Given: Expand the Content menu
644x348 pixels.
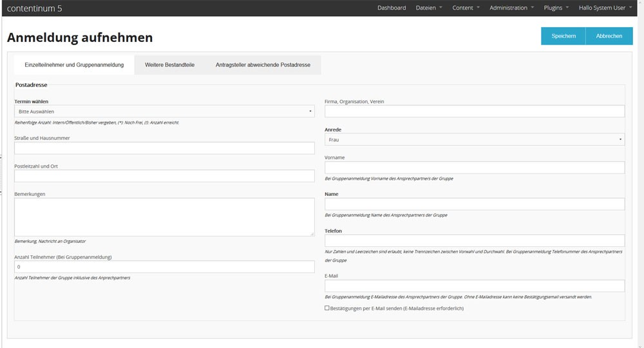Looking at the screenshot, I should [x=466, y=8].
